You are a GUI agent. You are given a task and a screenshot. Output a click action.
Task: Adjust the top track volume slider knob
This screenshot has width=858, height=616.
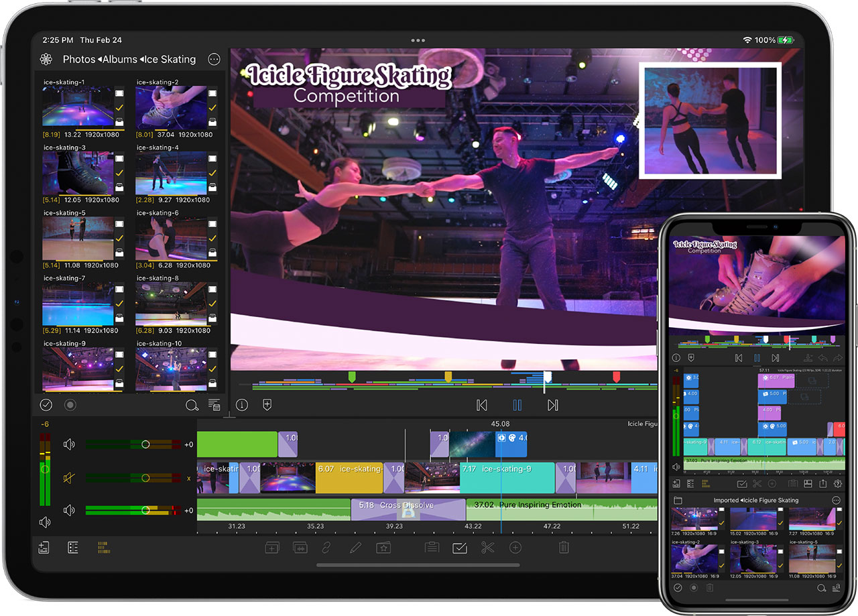[x=145, y=444]
